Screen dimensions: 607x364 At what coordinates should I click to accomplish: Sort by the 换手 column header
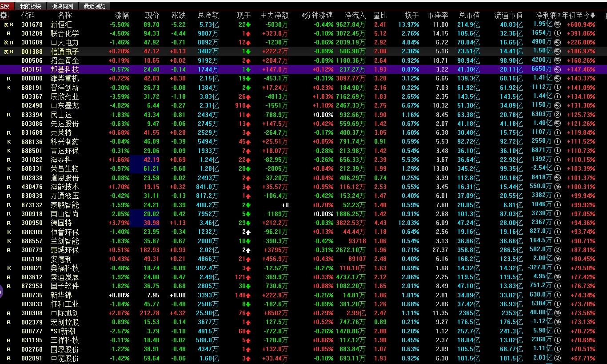[x=411, y=16]
